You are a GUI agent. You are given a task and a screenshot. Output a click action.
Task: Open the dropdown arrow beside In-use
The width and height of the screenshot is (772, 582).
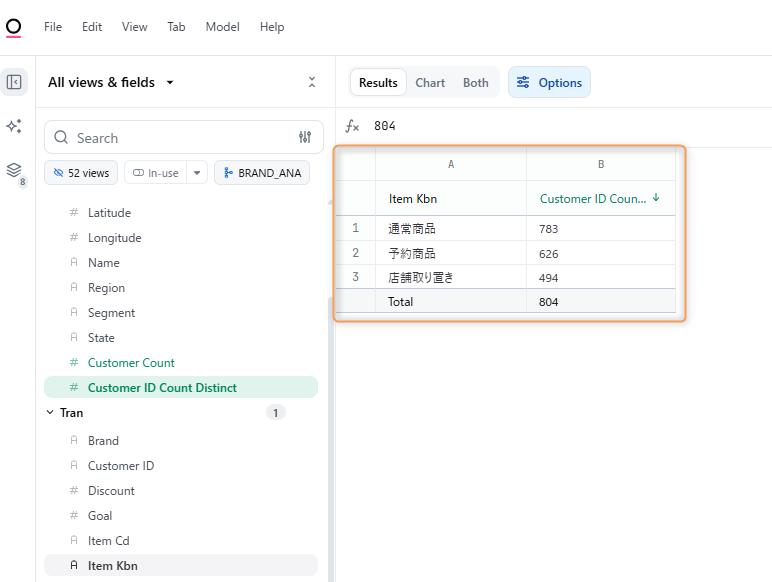pos(197,173)
